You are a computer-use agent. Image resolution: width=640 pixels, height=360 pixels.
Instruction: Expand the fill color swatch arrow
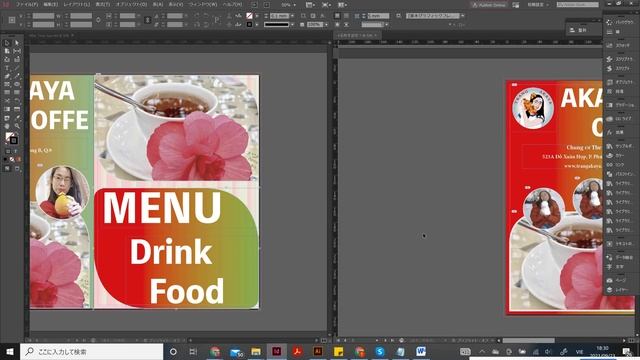(257, 16)
